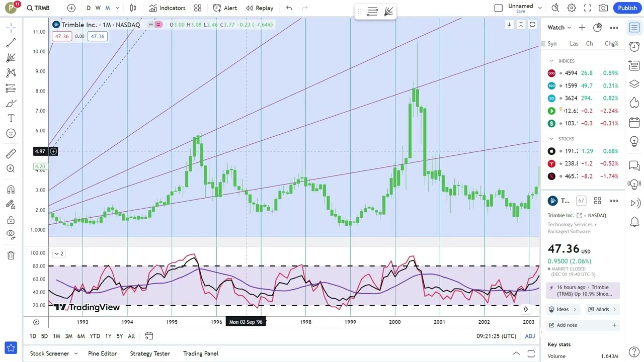The width and height of the screenshot is (644, 362).
Task: Select the patterns drawing tool
Action: click(11, 73)
